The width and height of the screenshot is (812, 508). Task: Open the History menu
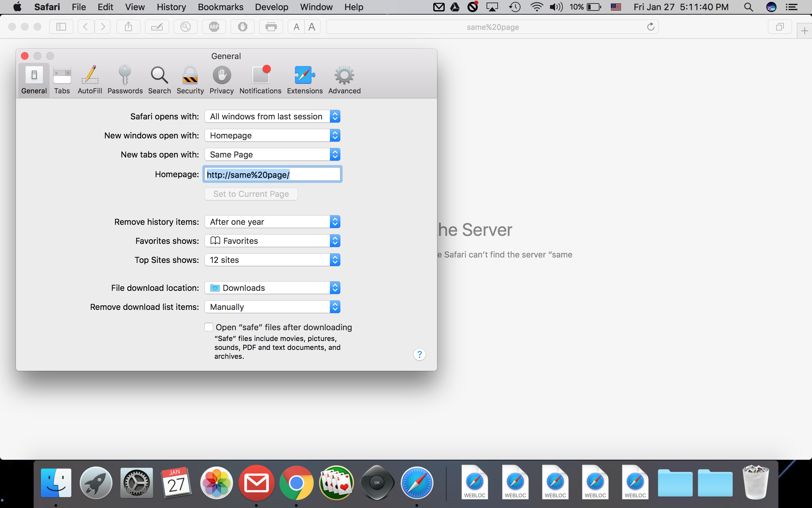pyautogui.click(x=171, y=7)
